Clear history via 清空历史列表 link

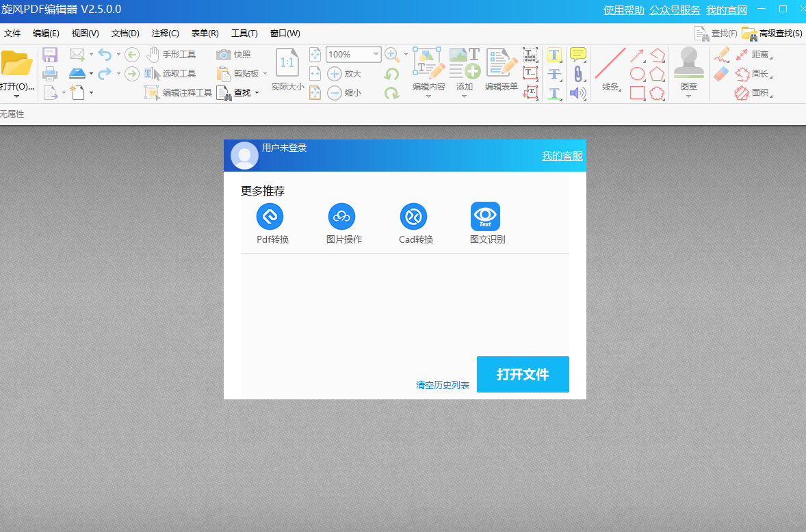(x=442, y=385)
